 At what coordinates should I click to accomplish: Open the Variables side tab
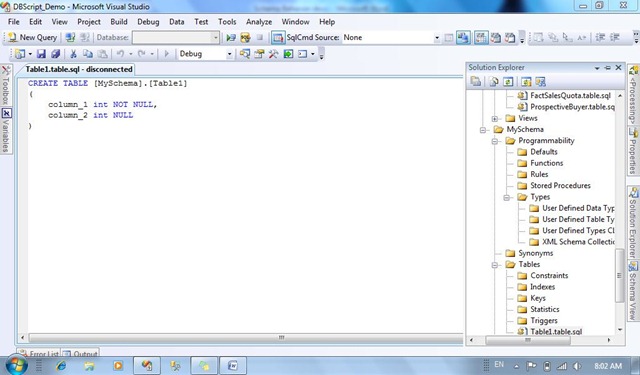(x=6, y=131)
